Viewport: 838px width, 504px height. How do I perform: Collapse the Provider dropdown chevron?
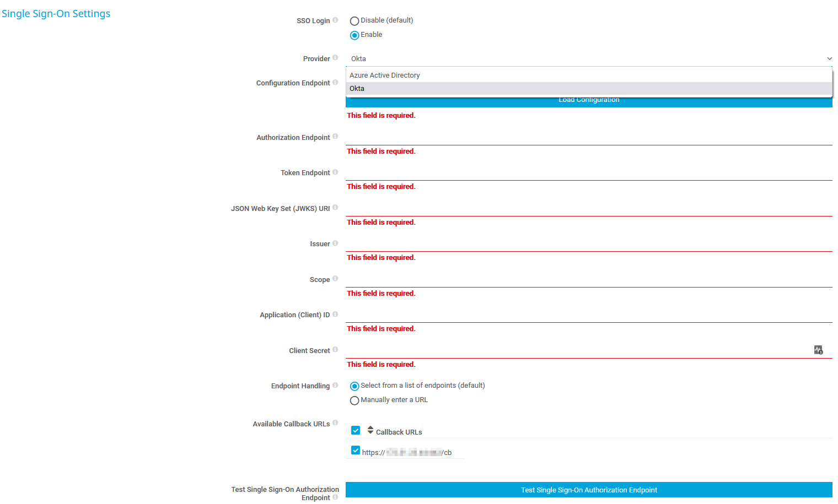[829, 59]
